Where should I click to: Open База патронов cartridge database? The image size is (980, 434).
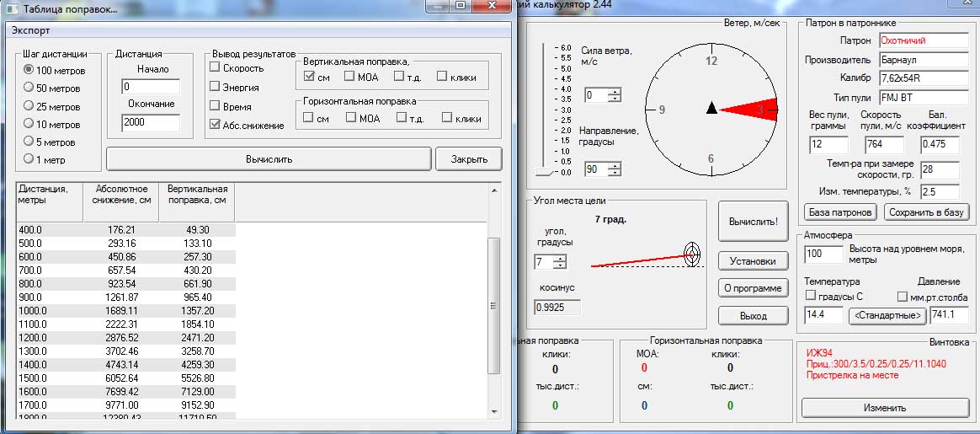pos(841,212)
